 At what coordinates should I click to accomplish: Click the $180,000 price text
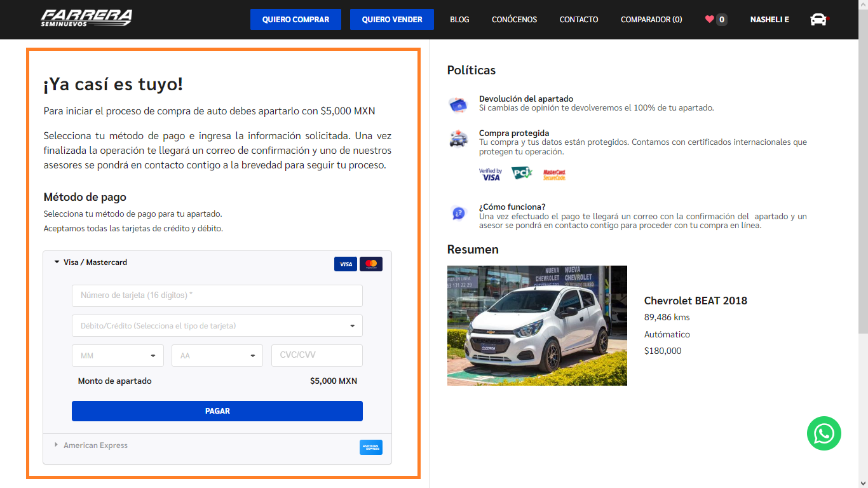point(663,351)
